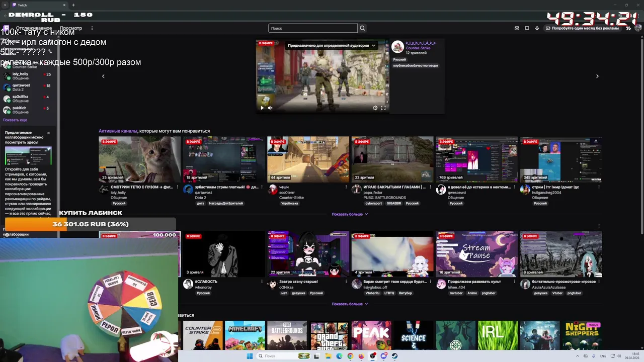
Task: Play the featured carousel stream
Action: 262,108
